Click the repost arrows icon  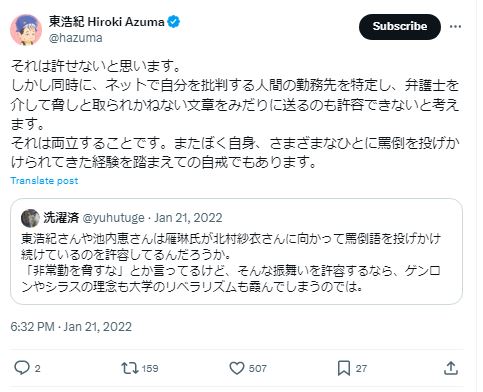[x=129, y=368]
